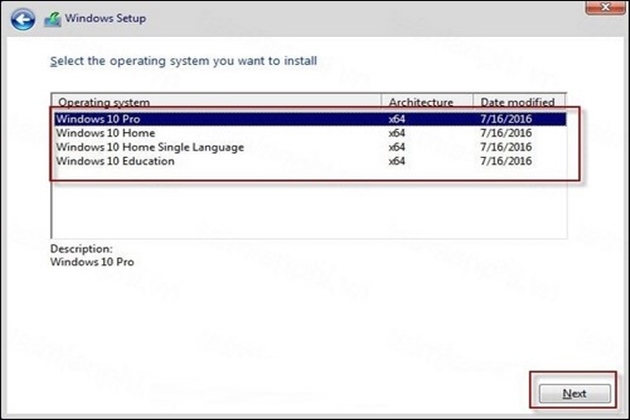Click x64 in the Windows 10 Home row
Viewport: 630px width, 420px height.
(397, 134)
